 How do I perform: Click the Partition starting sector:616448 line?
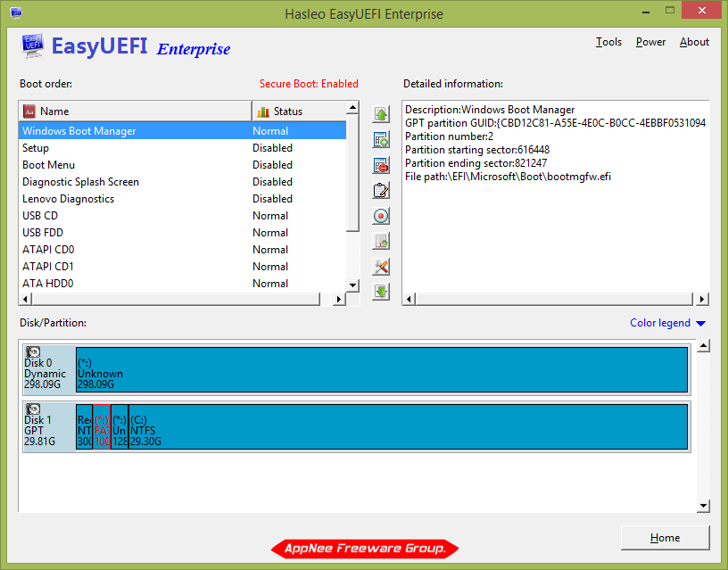click(477, 150)
